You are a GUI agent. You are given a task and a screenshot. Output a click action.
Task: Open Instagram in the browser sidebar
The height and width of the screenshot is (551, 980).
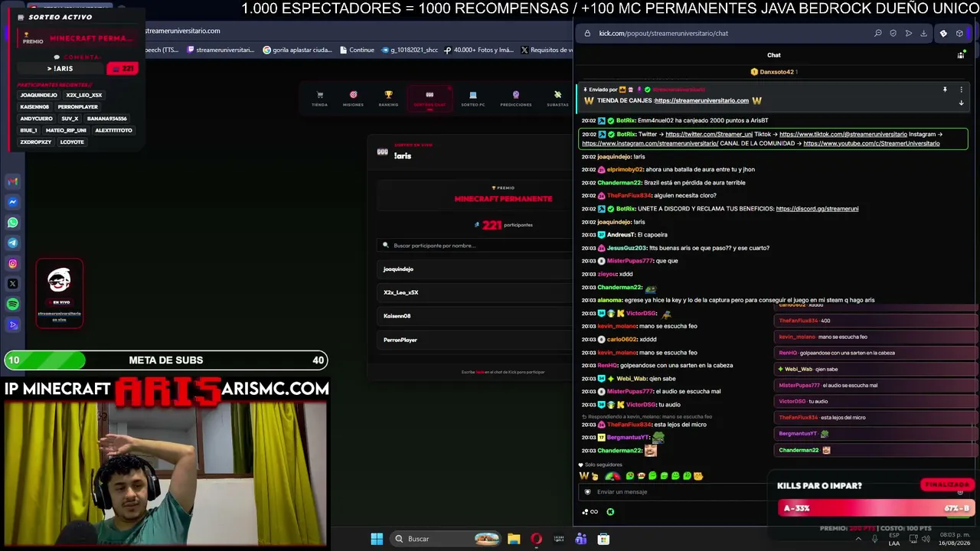(13, 263)
